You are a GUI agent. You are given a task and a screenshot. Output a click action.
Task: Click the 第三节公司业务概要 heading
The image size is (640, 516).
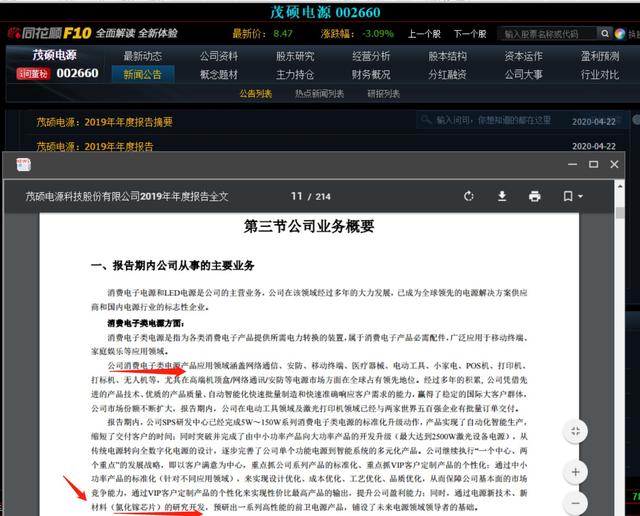click(x=309, y=226)
